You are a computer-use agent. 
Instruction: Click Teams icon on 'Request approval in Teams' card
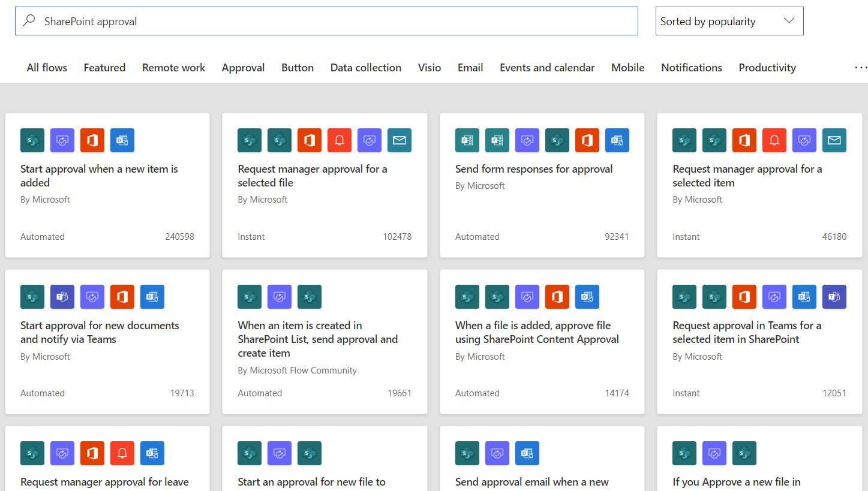(834, 297)
